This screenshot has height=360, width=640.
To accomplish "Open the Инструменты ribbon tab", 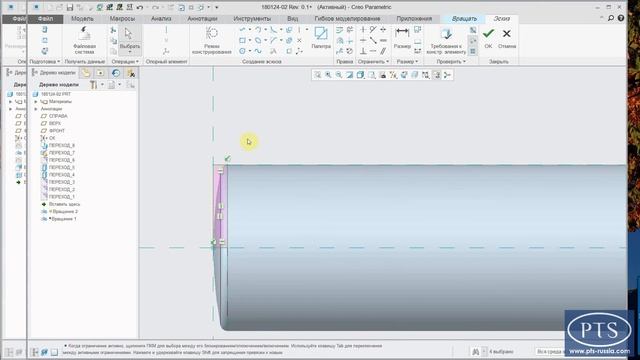I will coord(252,19).
